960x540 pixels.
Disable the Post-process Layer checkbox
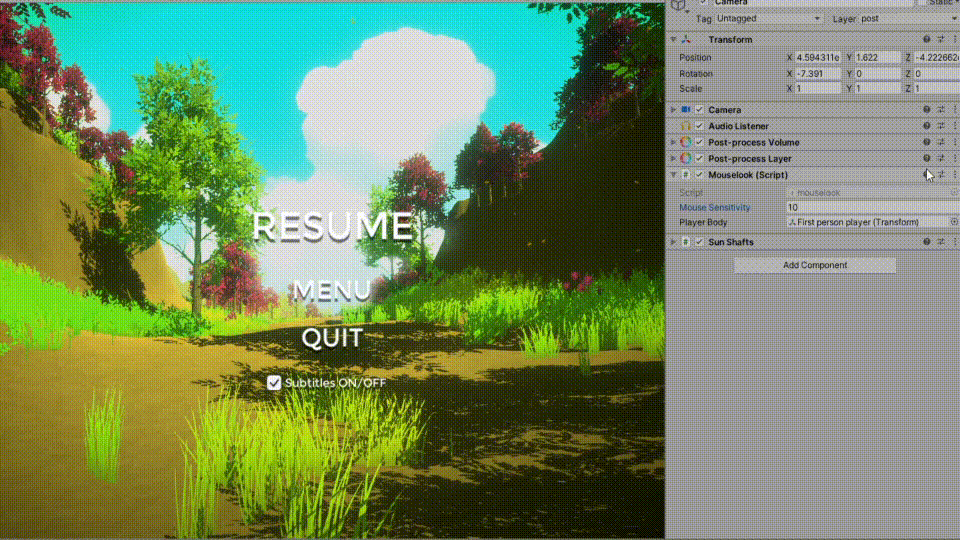[699, 159]
